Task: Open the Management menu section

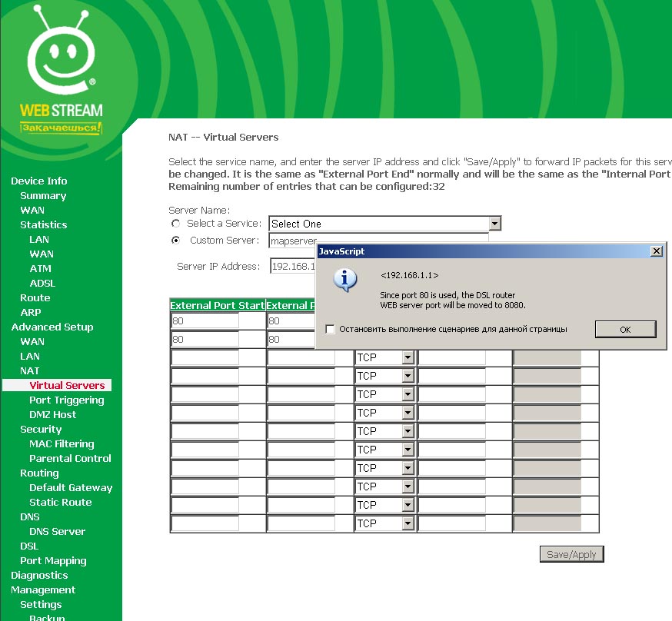Action: [43, 589]
